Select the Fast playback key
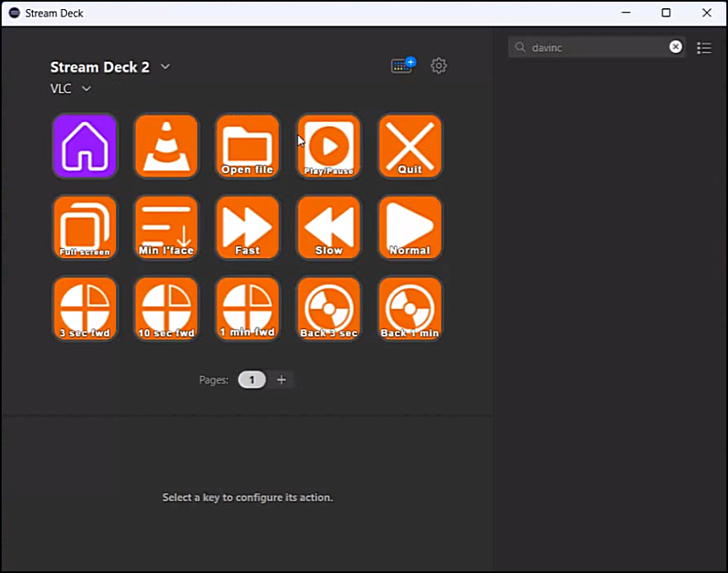Image resolution: width=728 pixels, height=573 pixels. click(x=247, y=228)
